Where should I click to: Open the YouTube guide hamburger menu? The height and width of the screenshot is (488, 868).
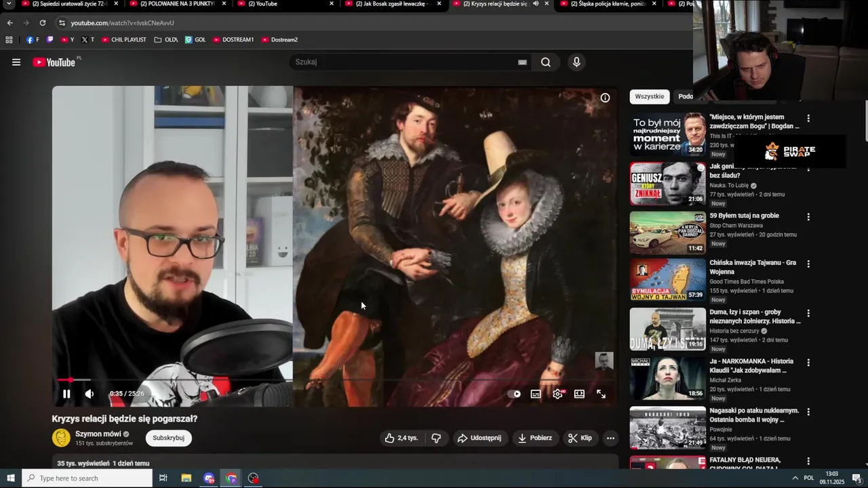(x=16, y=62)
